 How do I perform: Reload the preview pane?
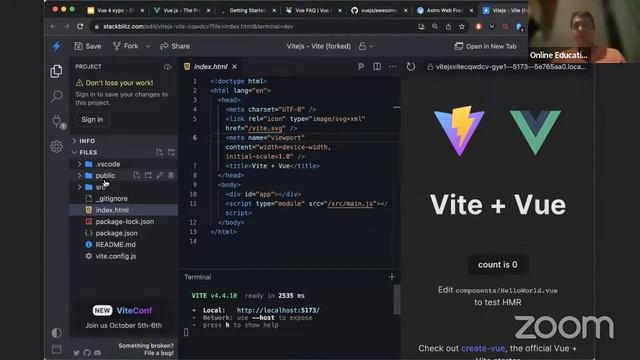[x=411, y=67]
